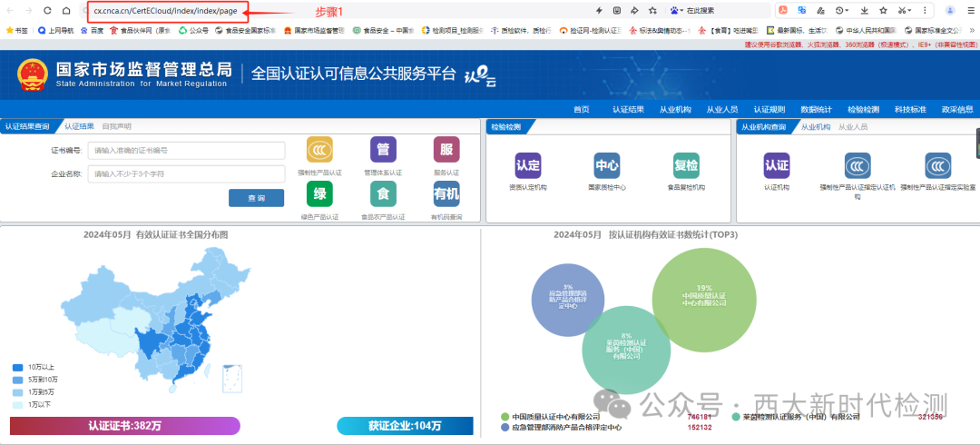Image resolution: width=980 pixels, height=445 pixels.
Task: Click the 1万以下 legend color swatch
Action: (x=18, y=404)
